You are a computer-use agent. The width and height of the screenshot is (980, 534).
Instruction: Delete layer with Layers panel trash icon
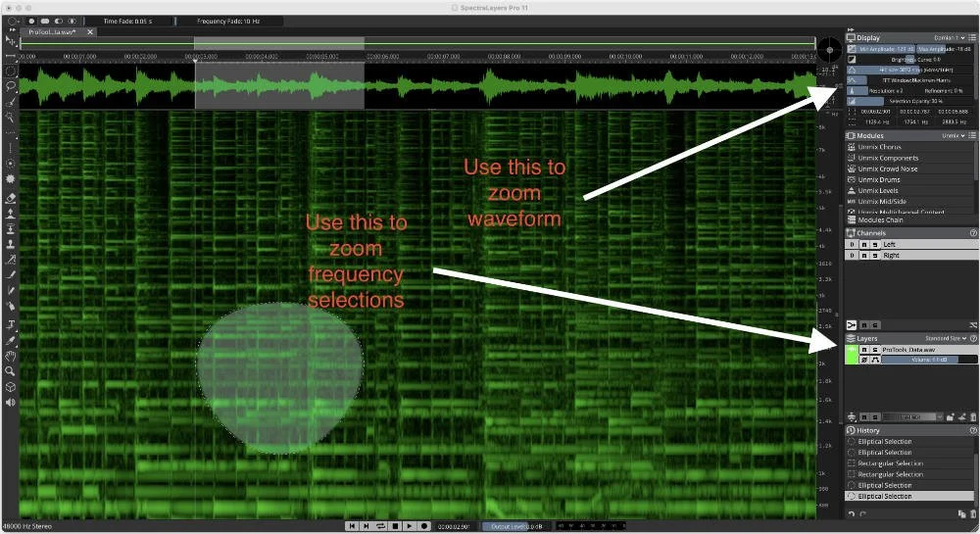973,417
